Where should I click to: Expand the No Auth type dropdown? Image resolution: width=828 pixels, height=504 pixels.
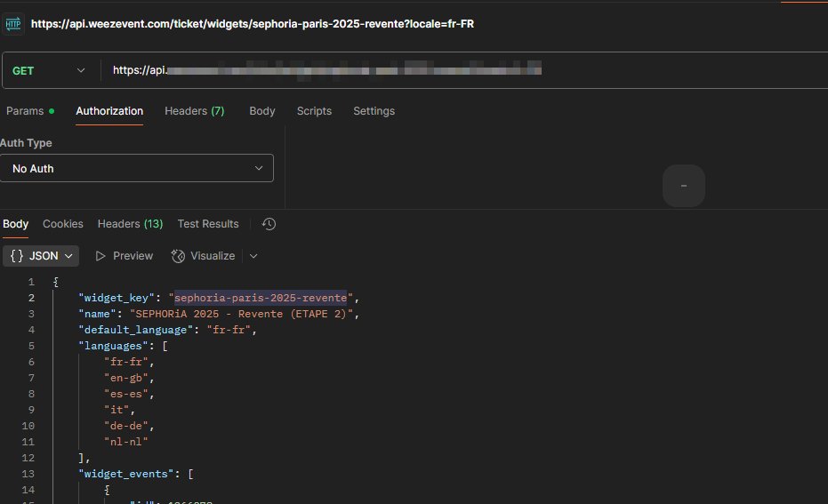136,168
